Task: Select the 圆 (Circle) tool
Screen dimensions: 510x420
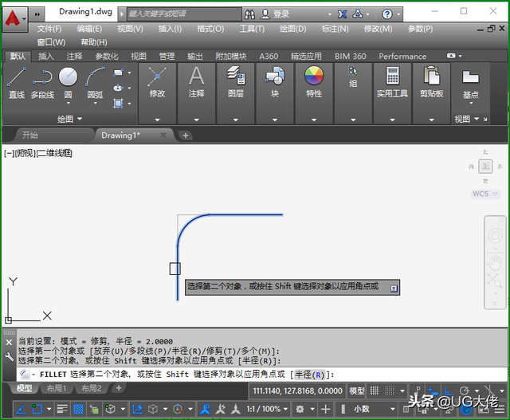Action: pos(69,78)
